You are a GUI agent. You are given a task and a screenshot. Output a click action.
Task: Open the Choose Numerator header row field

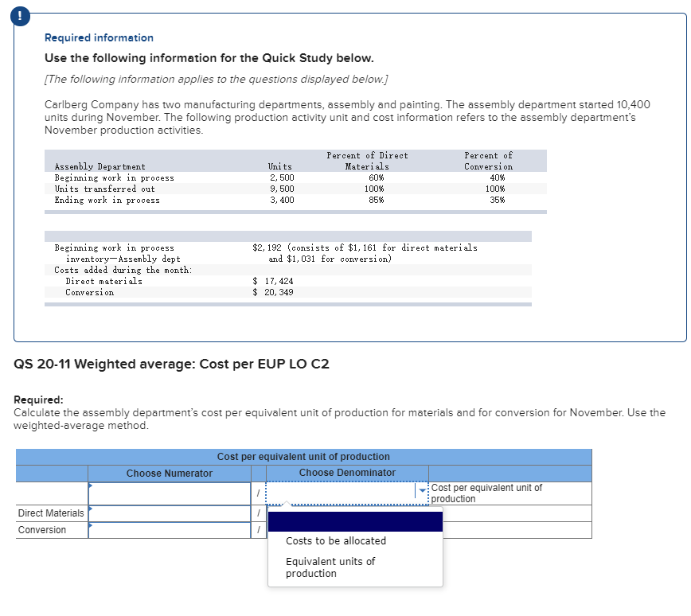170,493
